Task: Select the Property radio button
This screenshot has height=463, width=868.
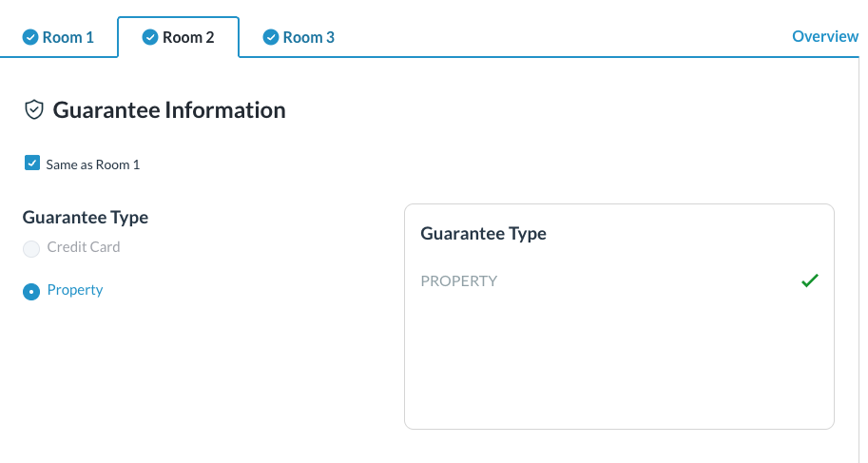Action: (x=31, y=291)
